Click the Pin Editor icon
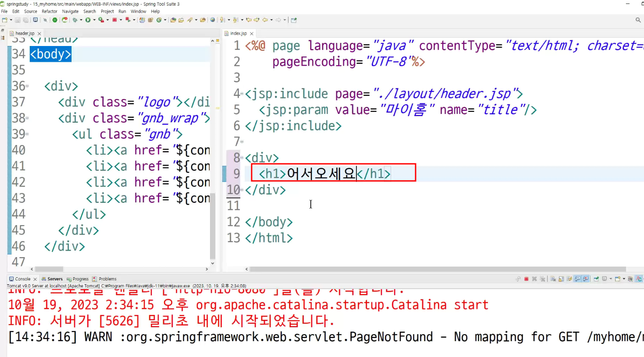This screenshot has width=644, height=357. click(294, 20)
